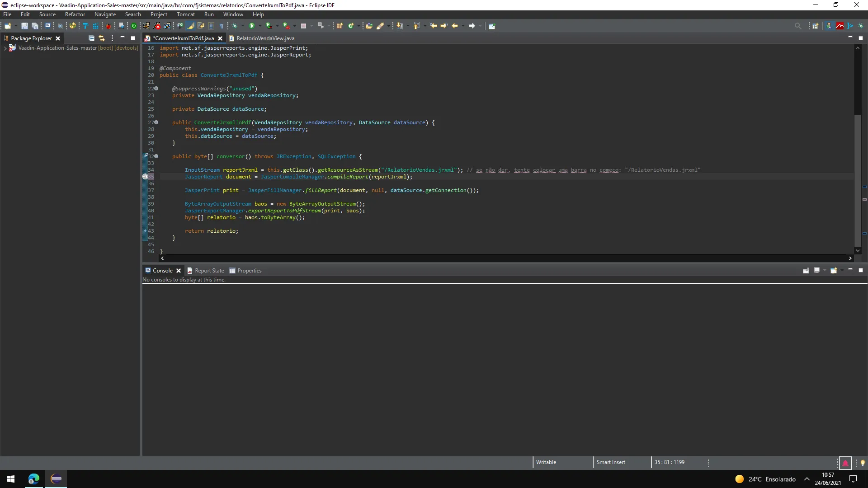868x488 pixels.
Task: Click the error marker on line 35
Action: 146,177
